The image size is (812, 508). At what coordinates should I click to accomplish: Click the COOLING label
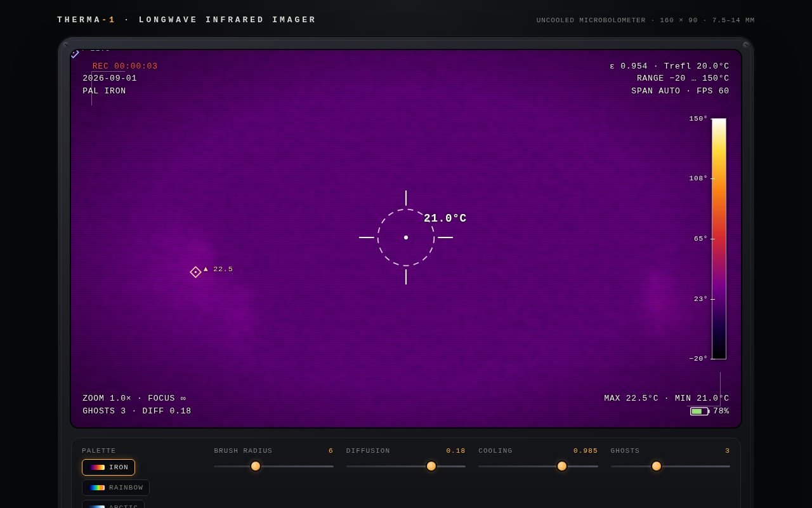coord(495,451)
